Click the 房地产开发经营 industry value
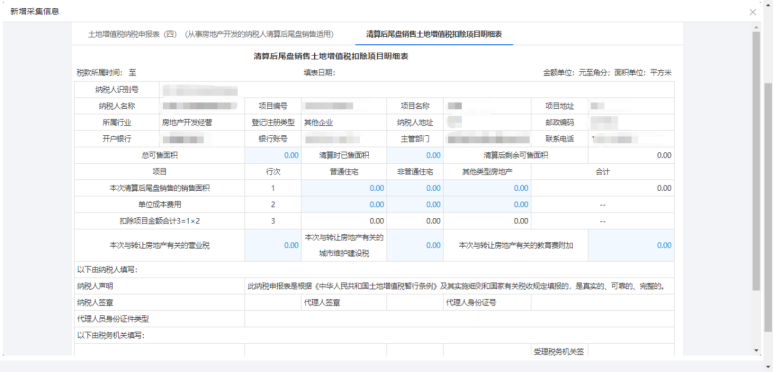Screen dimensions: 773x372 pyautogui.click(x=187, y=123)
